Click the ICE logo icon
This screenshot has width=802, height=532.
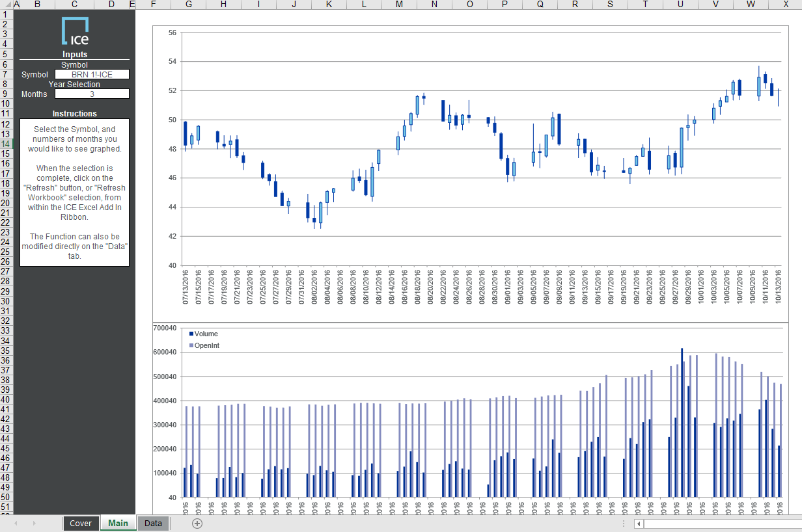coord(75,30)
